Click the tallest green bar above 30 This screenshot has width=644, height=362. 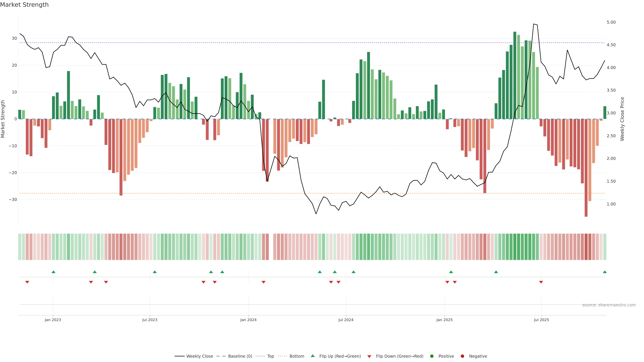tap(515, 75)
